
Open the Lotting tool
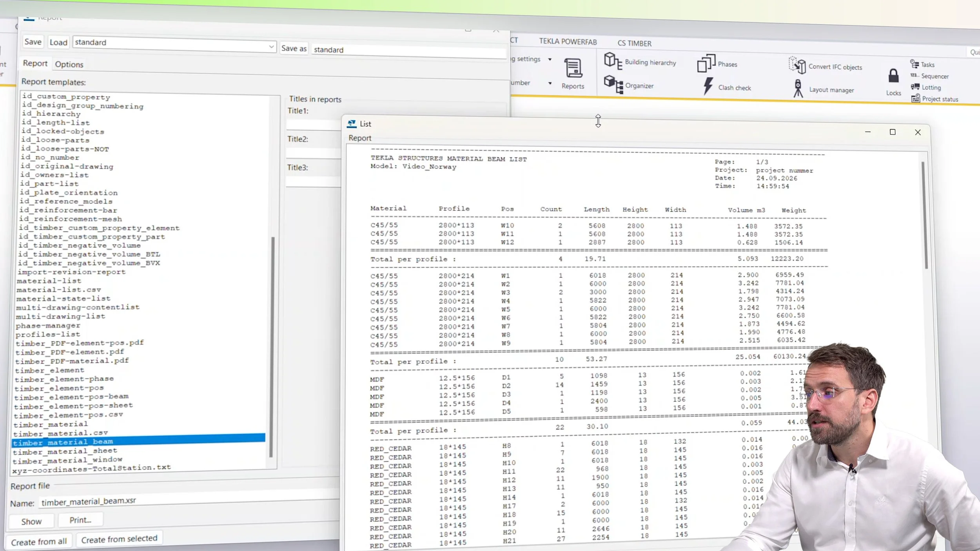click(x=926, y=87)
